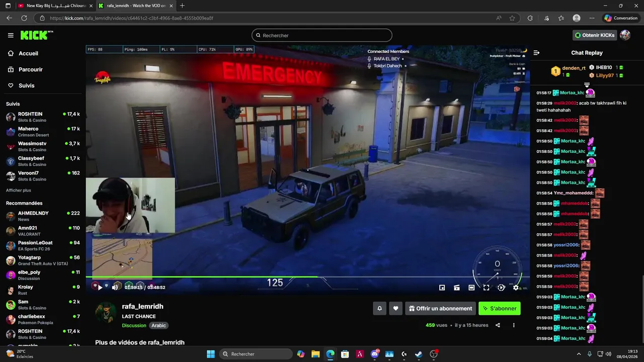Open Yotagtarp GTA V channel
The height and width of the screenshot is (362, 644).
(43, 260)
